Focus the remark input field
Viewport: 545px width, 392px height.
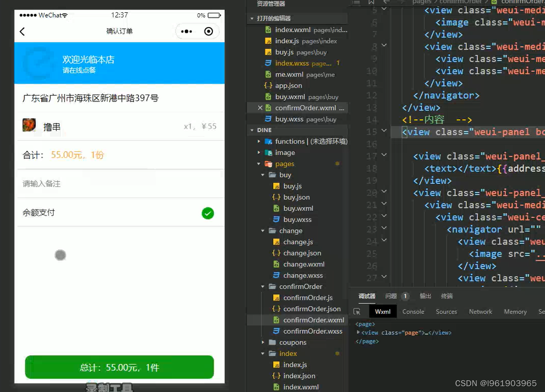pyautogui.click(x=119, y=184)
